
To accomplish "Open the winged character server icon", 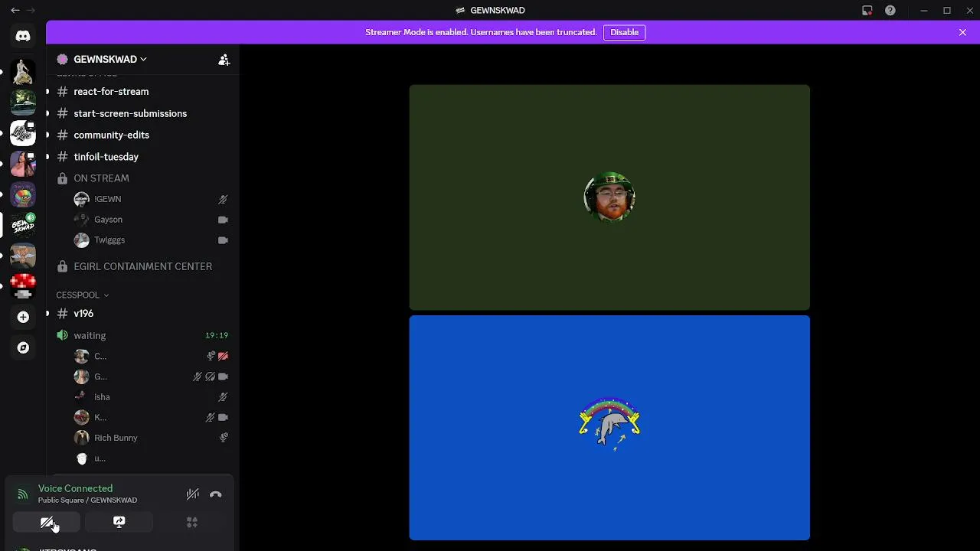I will (x=23, y=256).
